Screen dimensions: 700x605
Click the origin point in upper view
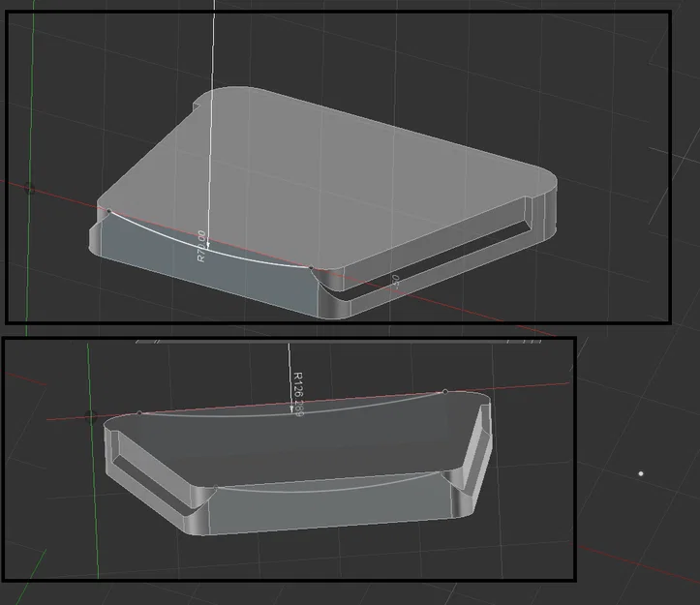coord(30,190)
